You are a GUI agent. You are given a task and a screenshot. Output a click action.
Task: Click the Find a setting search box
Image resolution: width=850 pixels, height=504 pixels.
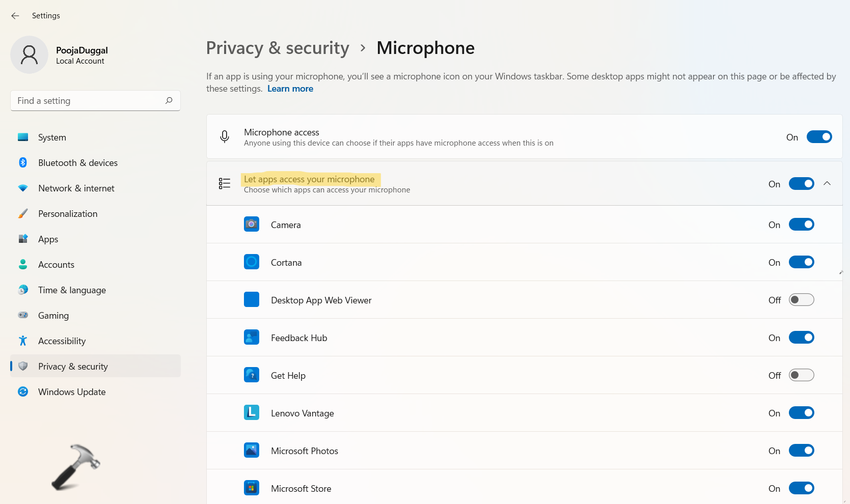[x=89, y=101]
